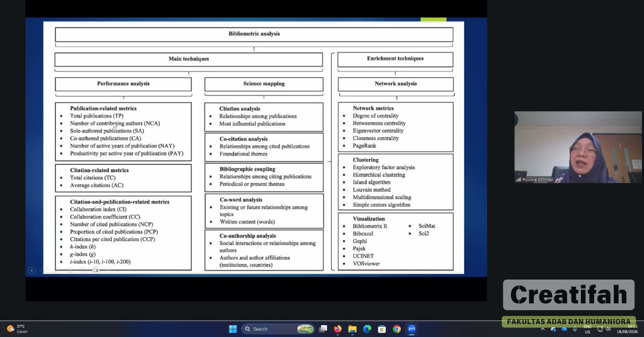Click 'Citation analysis' heading
Viewport: 644px width, 337px height.
(x=239, y=109)
